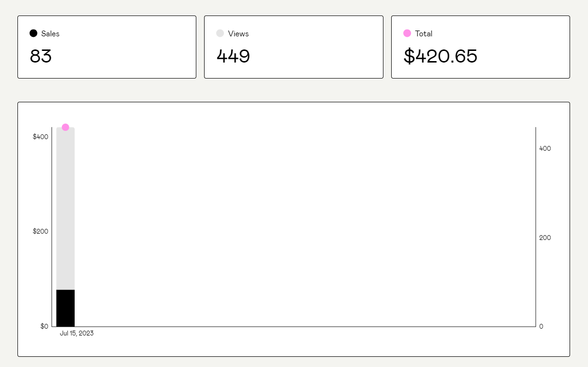Click the gray Views legend dot

click(x=220, y=33)
